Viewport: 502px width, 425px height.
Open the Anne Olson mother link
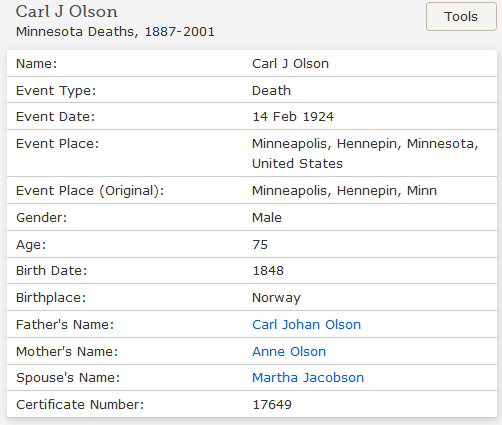coord(289,351)
